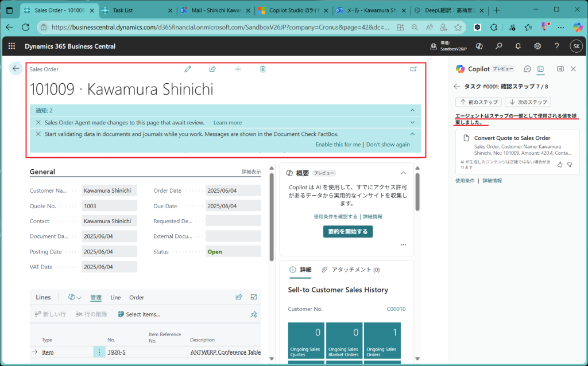Switch to the アタッチメント (0) tab

click(x=351, y=270)
